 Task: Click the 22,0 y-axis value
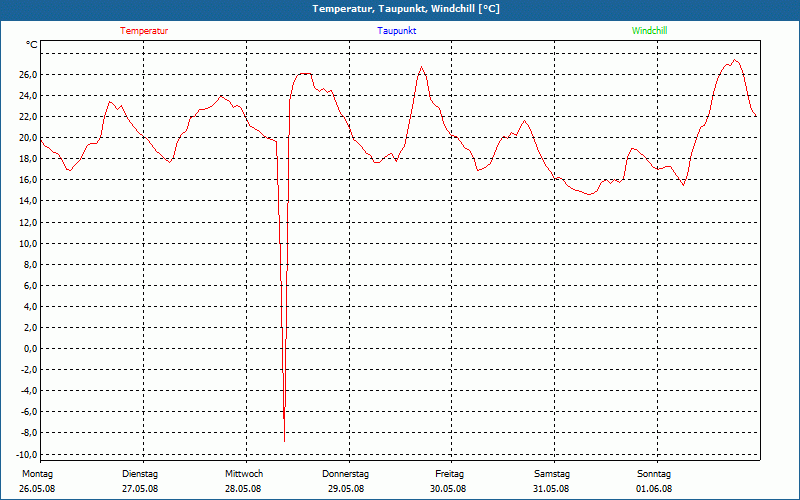[x=29, y=117]
